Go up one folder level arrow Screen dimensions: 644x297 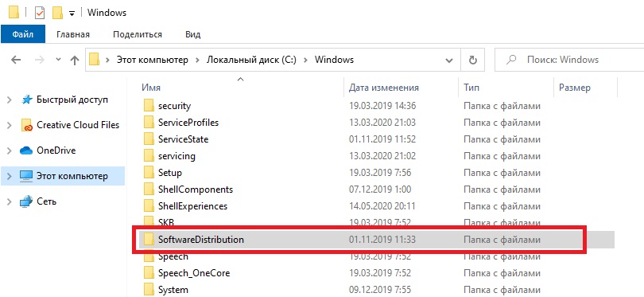click(75, 60)
